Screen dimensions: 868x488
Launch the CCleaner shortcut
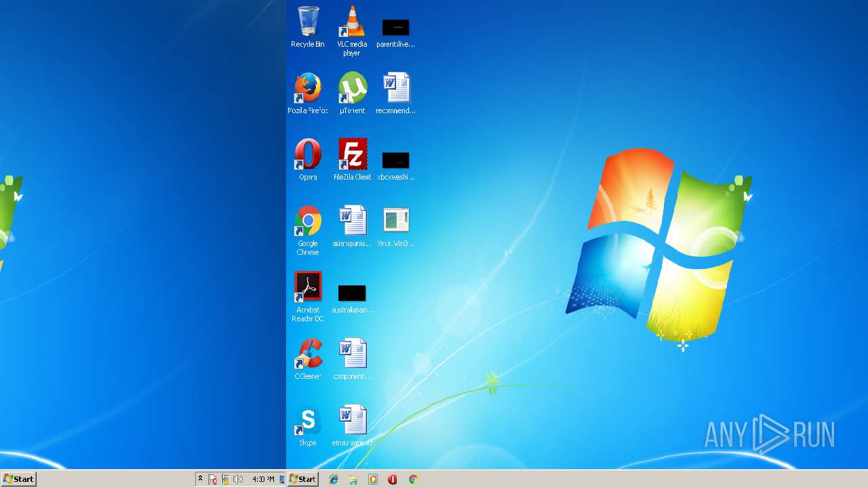tap(308, 359)
